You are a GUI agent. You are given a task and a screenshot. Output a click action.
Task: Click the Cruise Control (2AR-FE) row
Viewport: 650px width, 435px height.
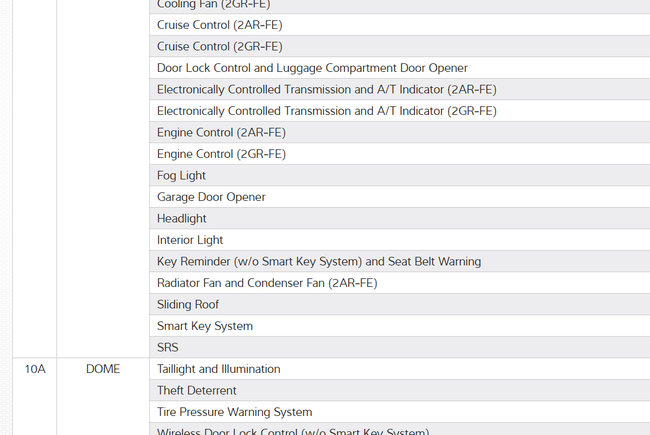219,25
